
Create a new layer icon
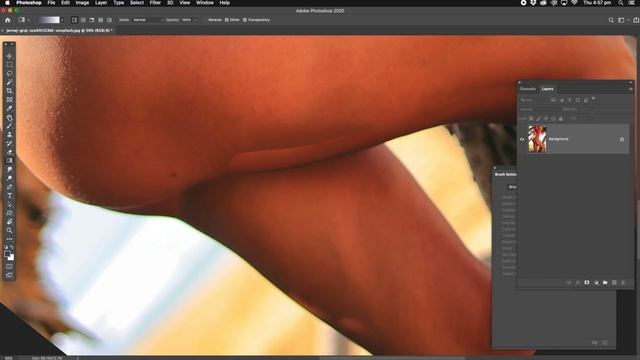[614, 282]
